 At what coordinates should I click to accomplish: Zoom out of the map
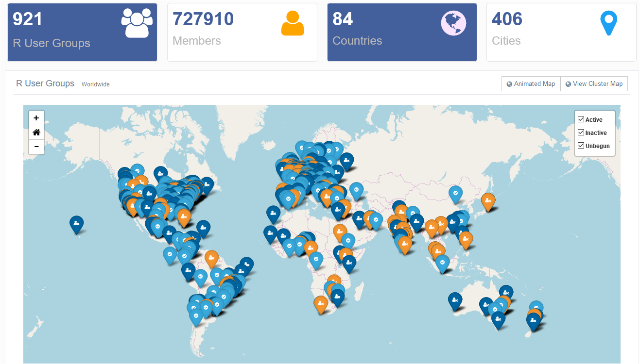(x=36, y=147)
